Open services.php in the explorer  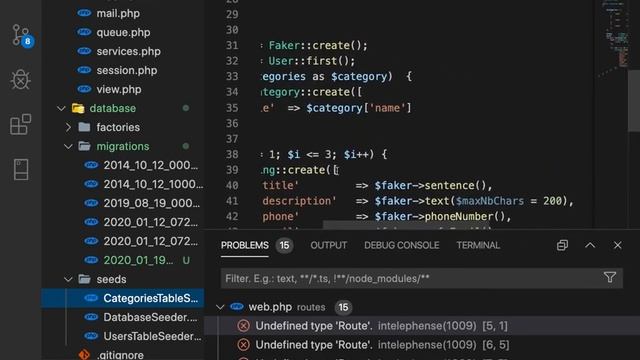pos(129,51)
